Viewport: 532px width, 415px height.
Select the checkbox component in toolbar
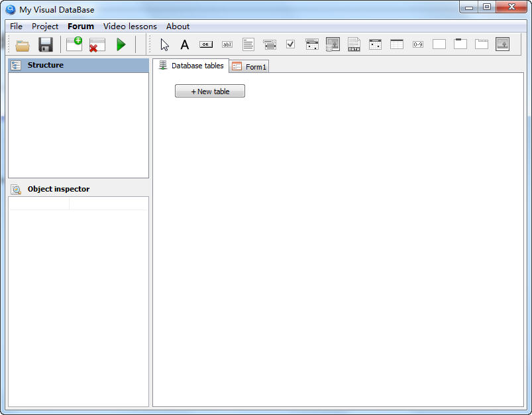[290, 44]
